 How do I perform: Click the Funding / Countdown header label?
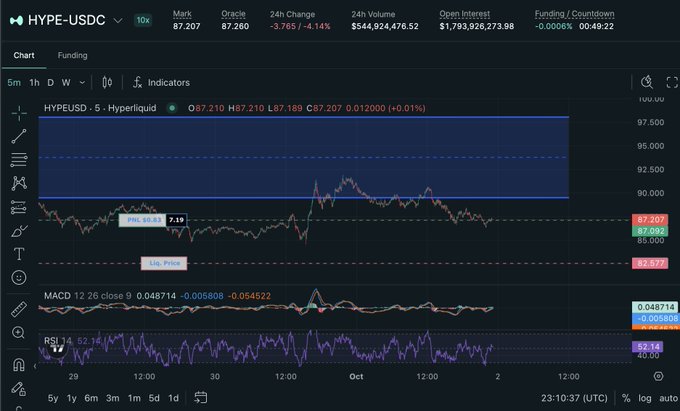pos(574,14)
